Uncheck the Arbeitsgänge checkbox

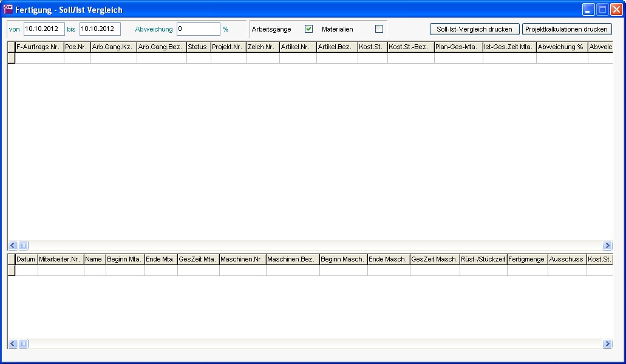tap(308, 29)
